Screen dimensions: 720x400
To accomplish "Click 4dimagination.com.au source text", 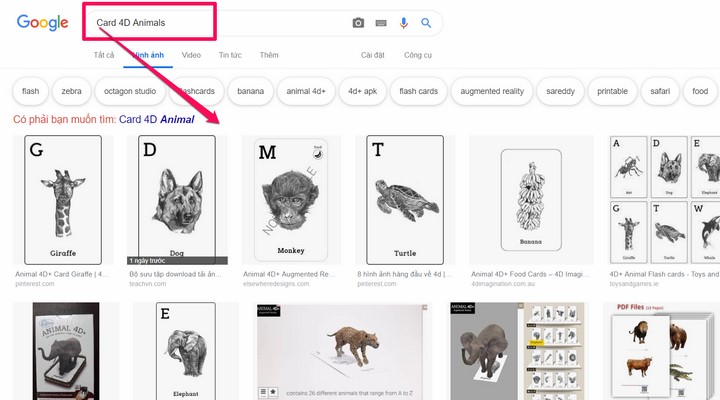I will coord(503,284).
